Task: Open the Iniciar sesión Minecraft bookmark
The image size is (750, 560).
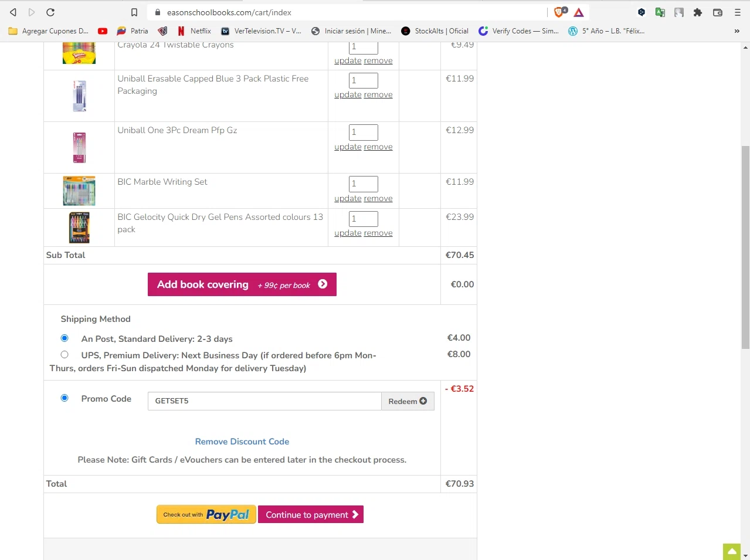Action: click(351, 31)
